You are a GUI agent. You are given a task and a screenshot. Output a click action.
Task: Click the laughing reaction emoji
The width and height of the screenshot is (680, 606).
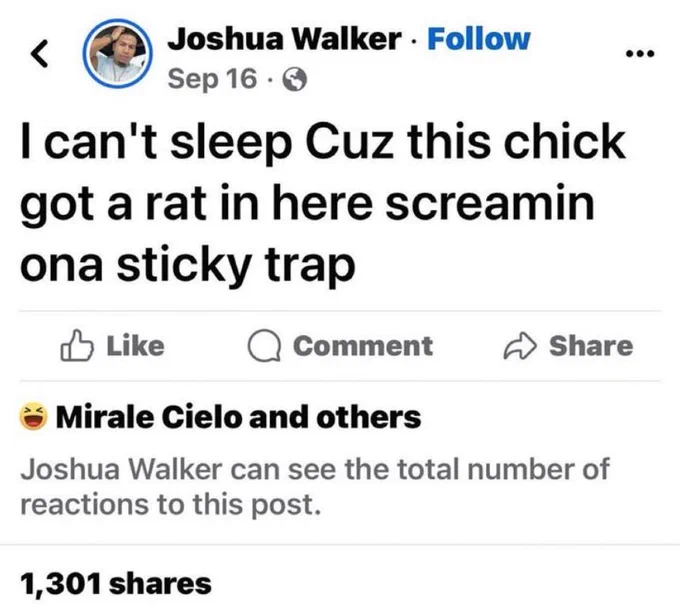(34, 417)
